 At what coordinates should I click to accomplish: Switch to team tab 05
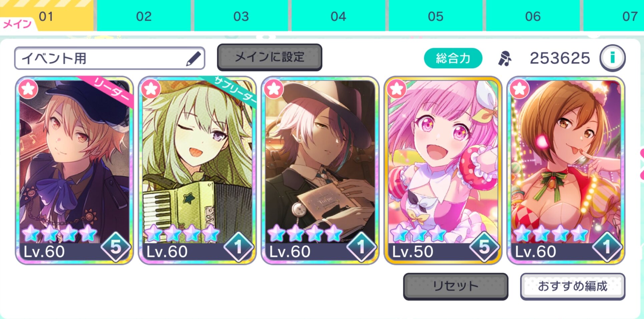click(x=435, y=16)
